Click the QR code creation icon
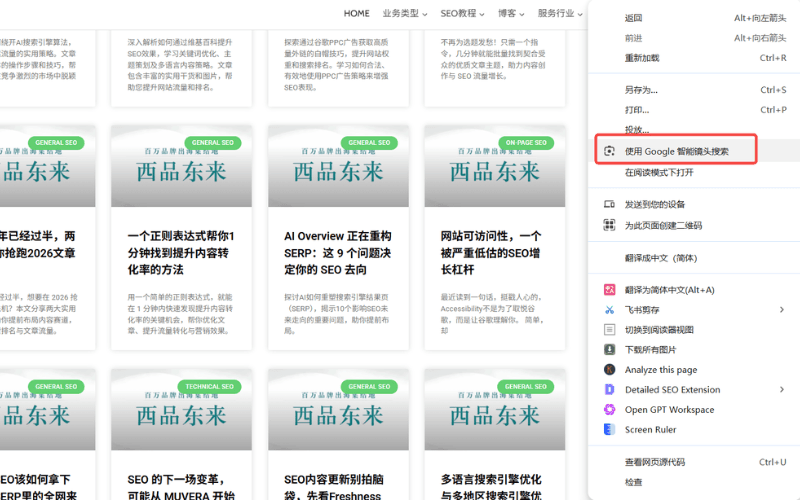This screenshot has height=500, width=800. (x=609, y=225)
